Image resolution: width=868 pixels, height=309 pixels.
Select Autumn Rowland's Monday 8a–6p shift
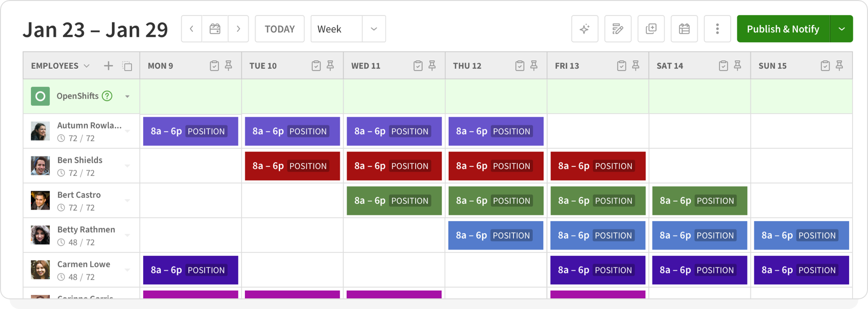pyautogui.click(x=190, y=131)
